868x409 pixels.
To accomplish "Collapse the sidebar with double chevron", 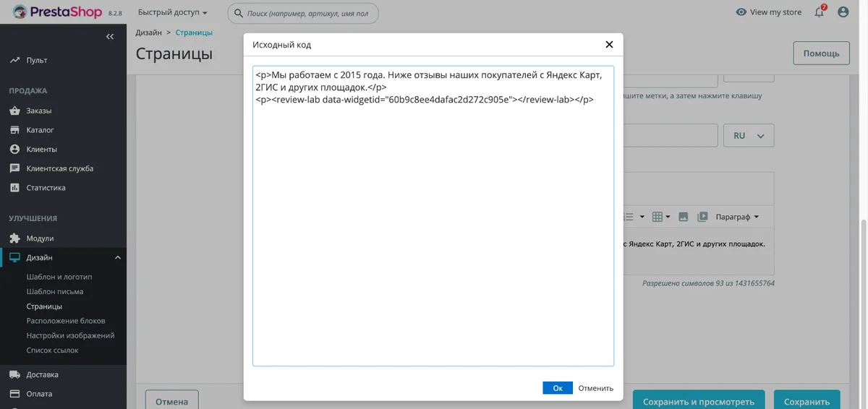I will 110,36.
